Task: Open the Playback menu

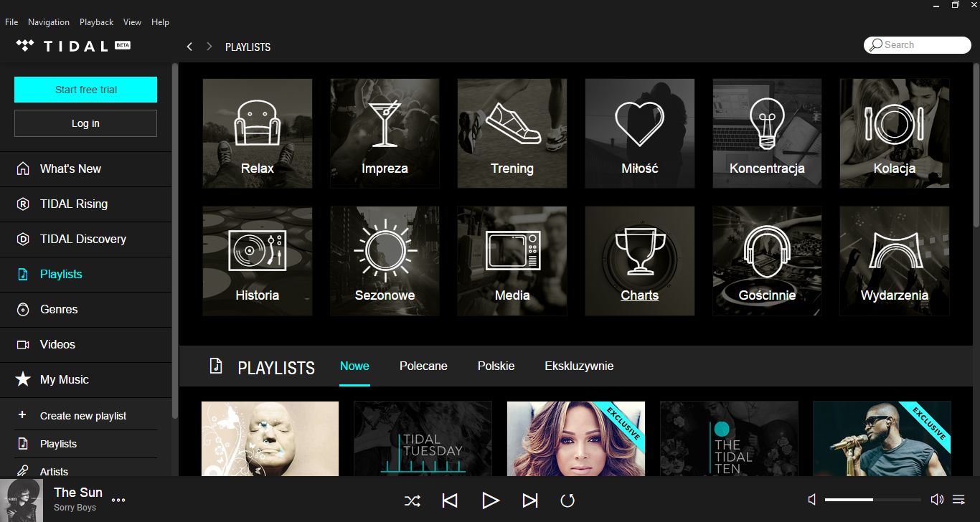Action: coord(96,22)
